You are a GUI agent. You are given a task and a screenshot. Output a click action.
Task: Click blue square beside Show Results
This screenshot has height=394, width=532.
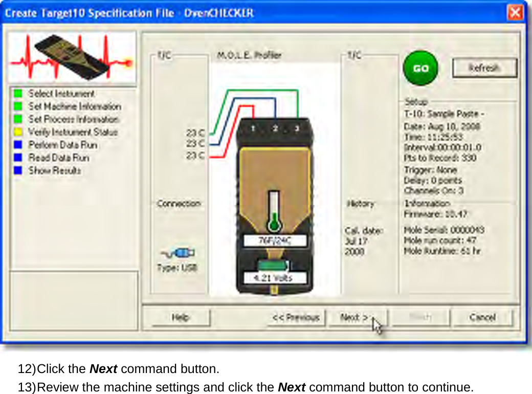pos(18,170)
